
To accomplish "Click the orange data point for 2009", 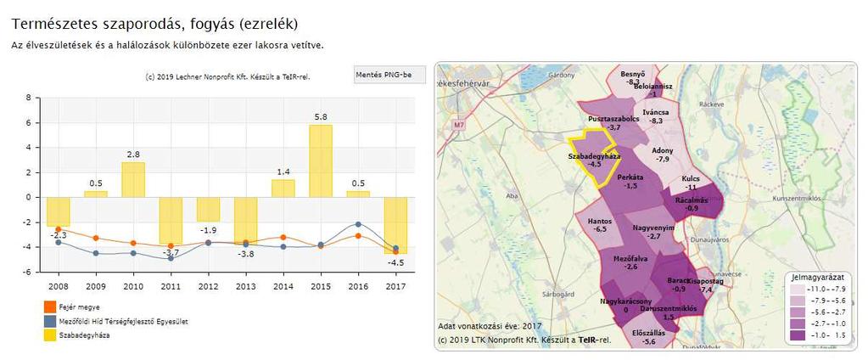I will [96, 238].
